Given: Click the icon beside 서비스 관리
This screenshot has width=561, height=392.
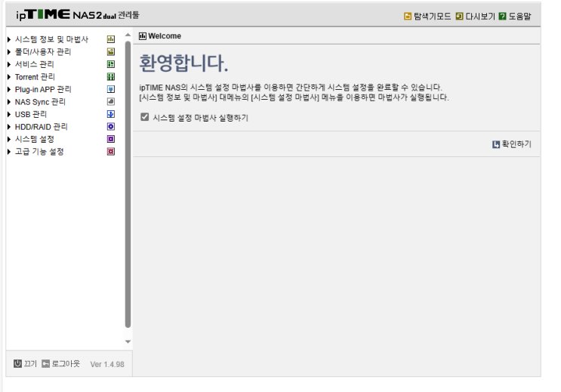Looking at the screenshot, I should (111, 64).
